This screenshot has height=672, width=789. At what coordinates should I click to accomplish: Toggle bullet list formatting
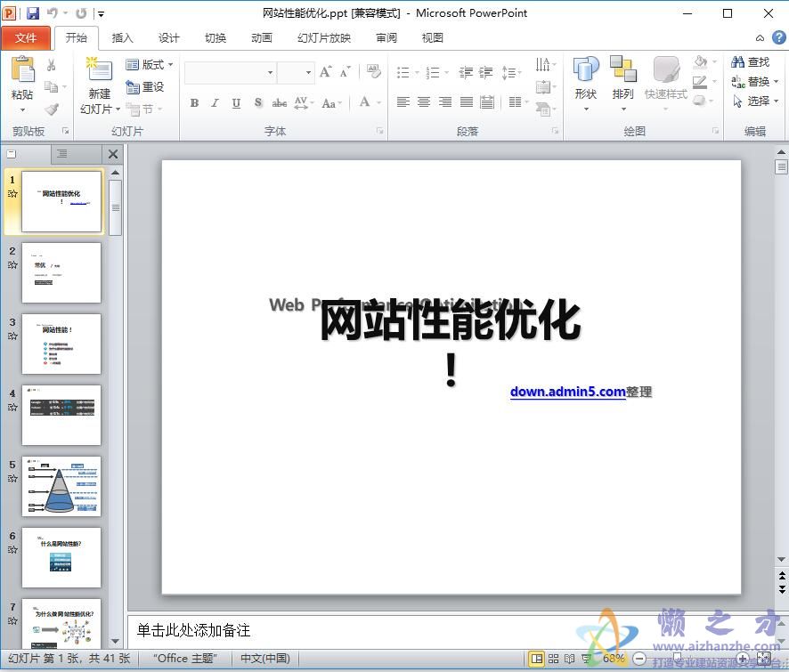403,72
